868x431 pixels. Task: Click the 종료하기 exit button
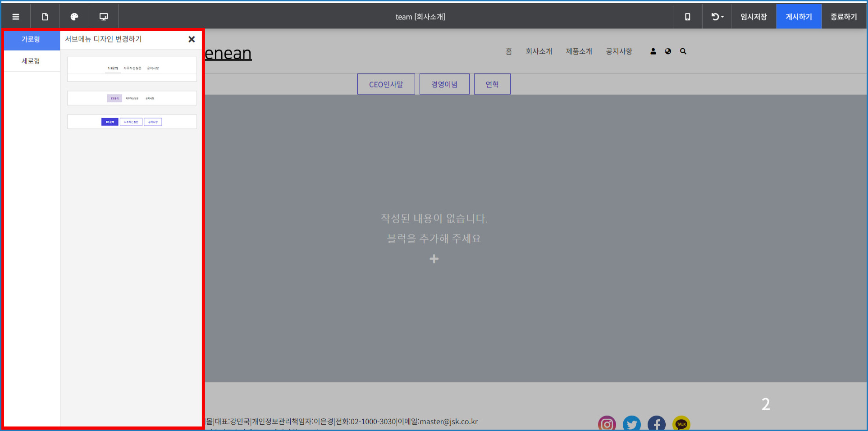tap(844, 17)
